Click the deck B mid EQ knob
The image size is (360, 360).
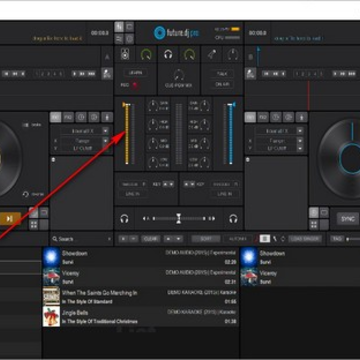pos(205,143)
